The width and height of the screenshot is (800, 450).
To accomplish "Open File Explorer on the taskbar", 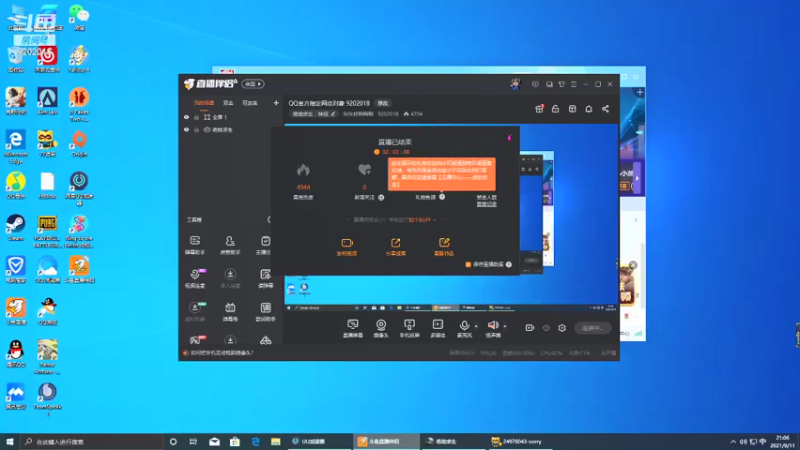I will point(276,441).
